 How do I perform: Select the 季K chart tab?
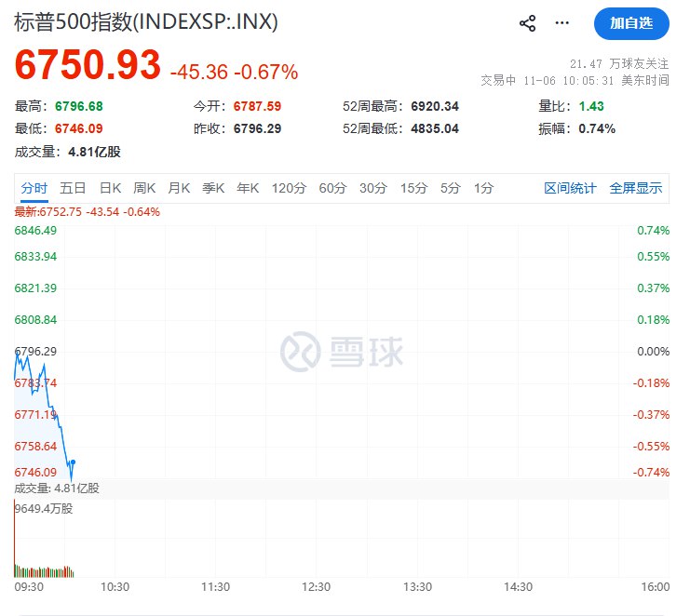coord(213,188)
